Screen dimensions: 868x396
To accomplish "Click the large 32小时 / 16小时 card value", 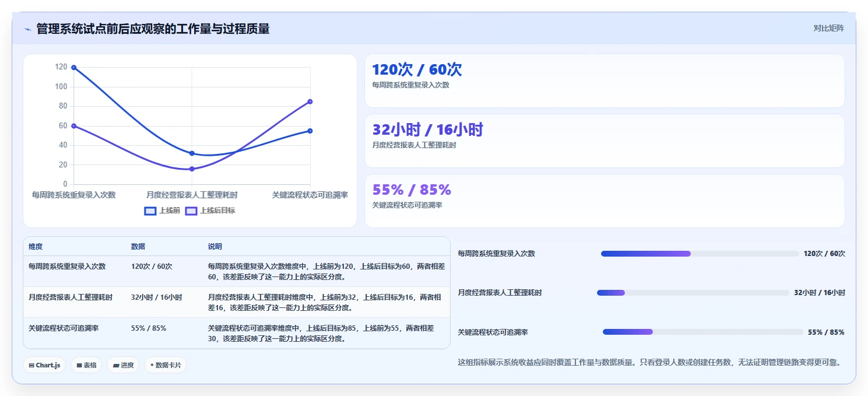I will point(428,129).
